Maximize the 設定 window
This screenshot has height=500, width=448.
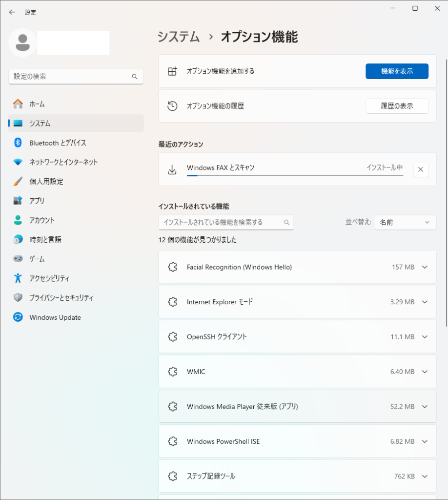pyautogui.click(x=415, y=8)
